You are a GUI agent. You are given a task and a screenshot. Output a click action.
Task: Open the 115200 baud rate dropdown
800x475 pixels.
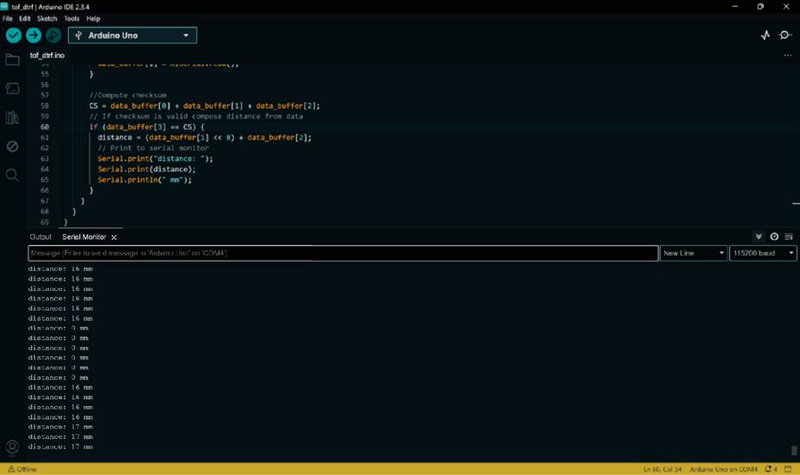coord(762,254)
